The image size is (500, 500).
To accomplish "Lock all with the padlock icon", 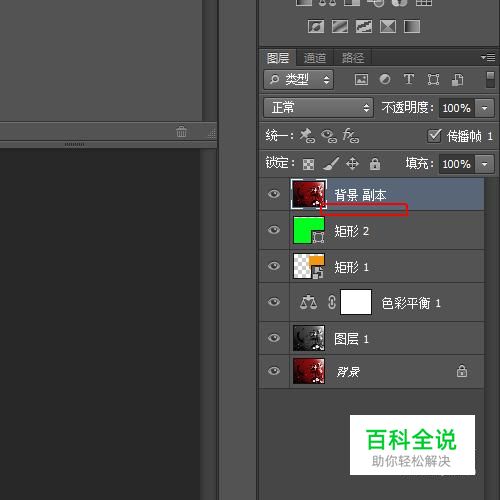I will pos(375,164).
